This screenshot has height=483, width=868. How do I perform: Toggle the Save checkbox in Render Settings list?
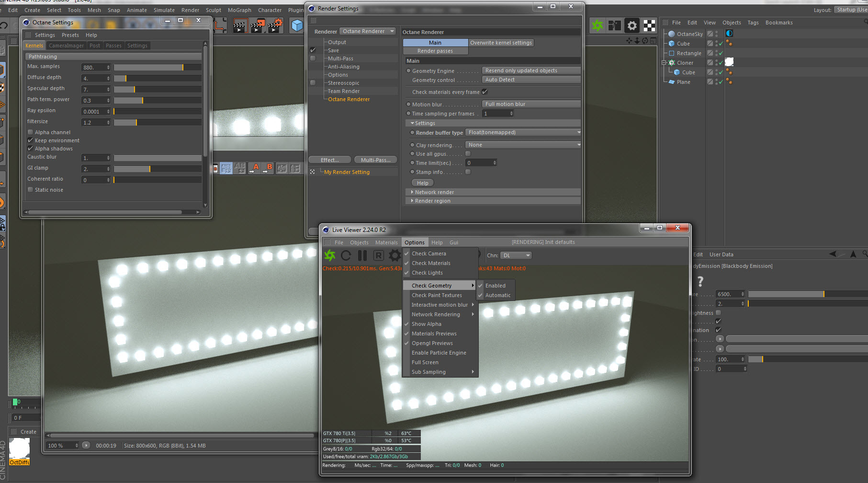coord(313,50)
